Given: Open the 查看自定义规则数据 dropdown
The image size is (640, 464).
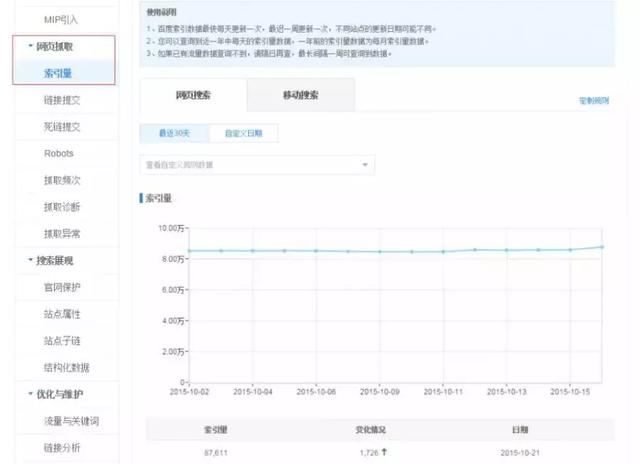Looking at the screenshot, I should [256, 164].
